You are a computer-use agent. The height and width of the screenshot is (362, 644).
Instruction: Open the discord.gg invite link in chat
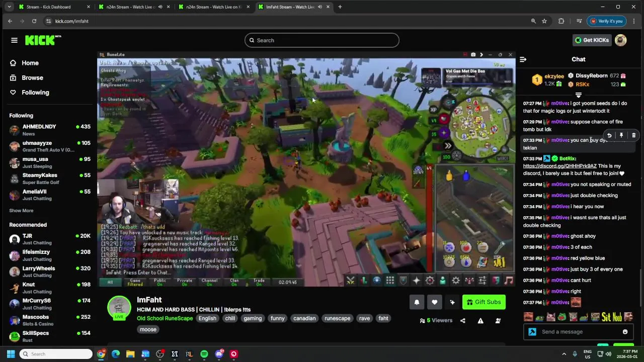(x=559, y=166)
